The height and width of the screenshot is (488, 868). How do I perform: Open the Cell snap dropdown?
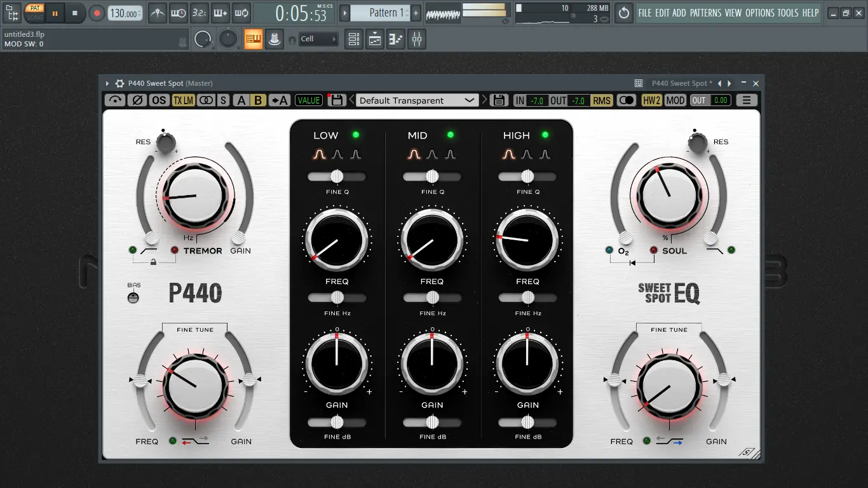[318, 39]
